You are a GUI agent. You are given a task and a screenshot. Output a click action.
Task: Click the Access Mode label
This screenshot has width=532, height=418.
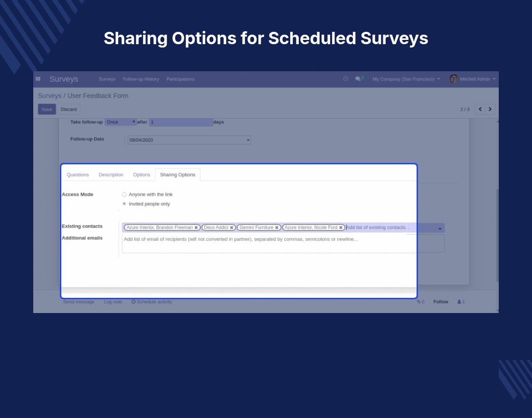[x=77, y=194]
